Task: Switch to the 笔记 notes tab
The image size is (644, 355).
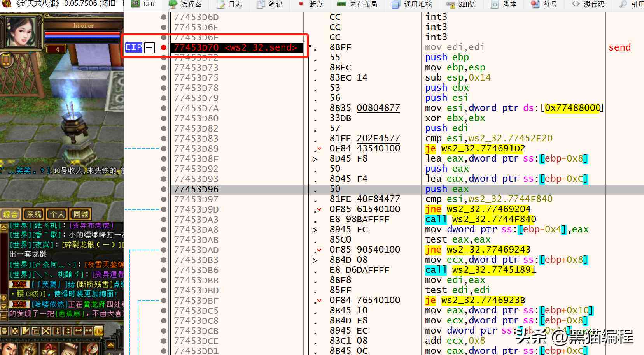Action: coord(270,4)
